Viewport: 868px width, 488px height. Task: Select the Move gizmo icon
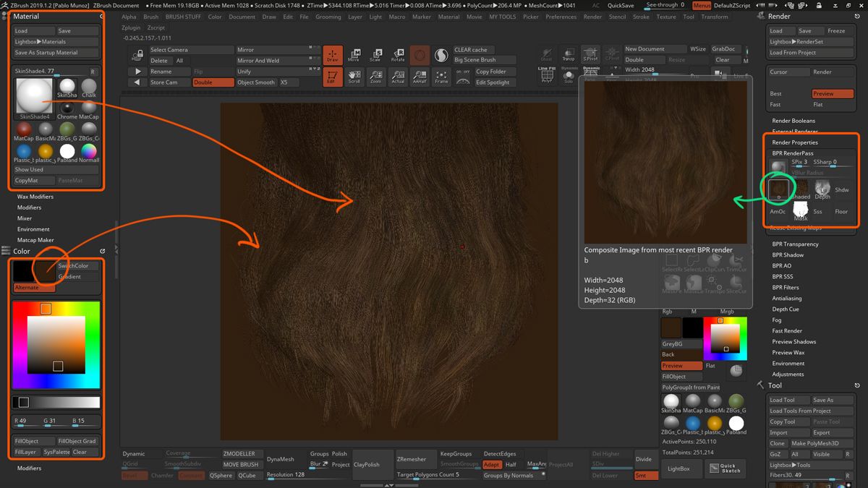point(354,55)
